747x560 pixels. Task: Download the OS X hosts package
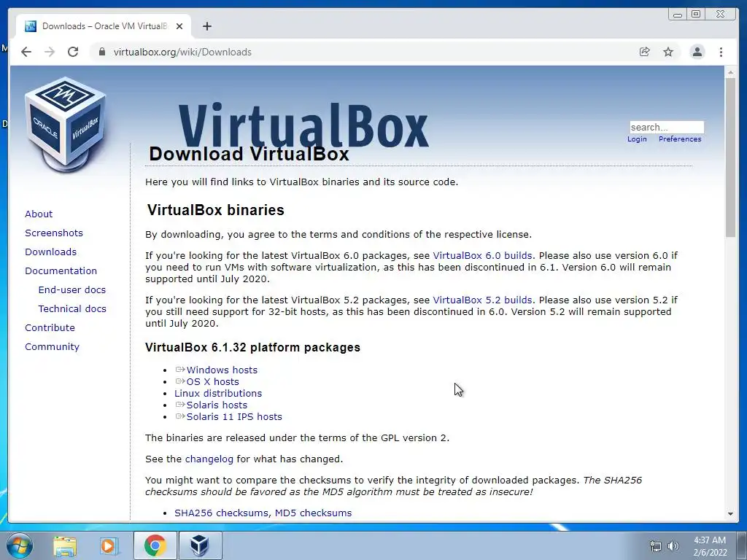[x=212, y=382]
